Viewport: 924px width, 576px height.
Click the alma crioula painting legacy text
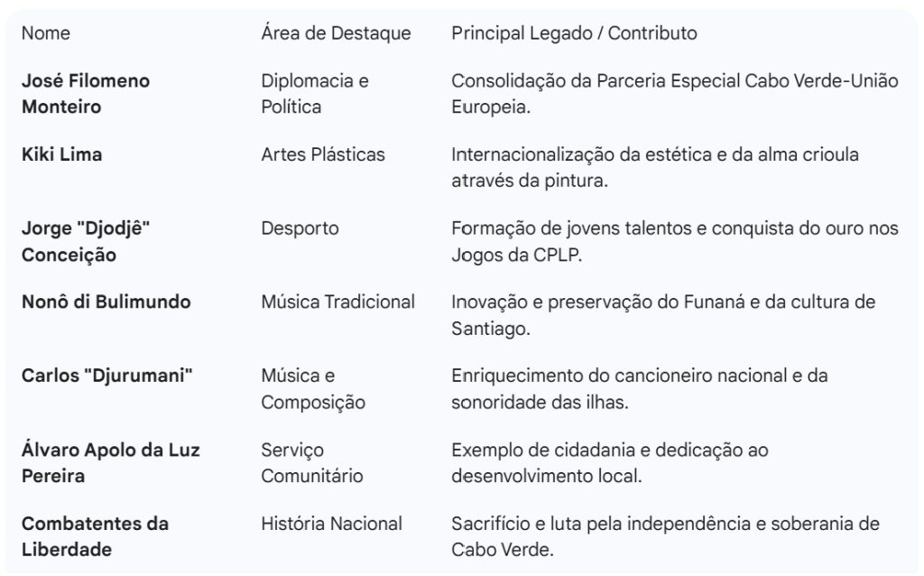[x=655, y=168]
